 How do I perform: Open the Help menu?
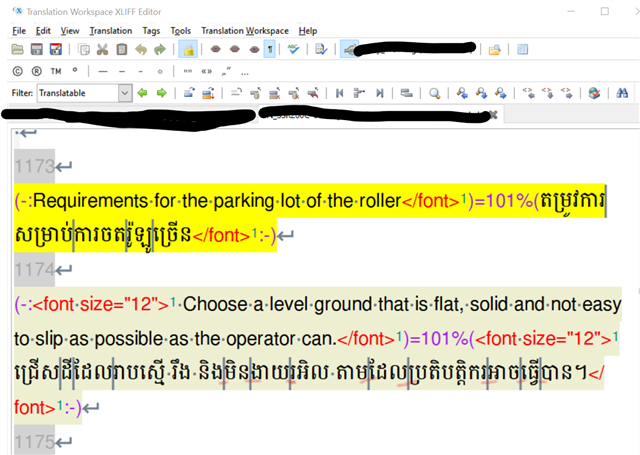(308, 31)
